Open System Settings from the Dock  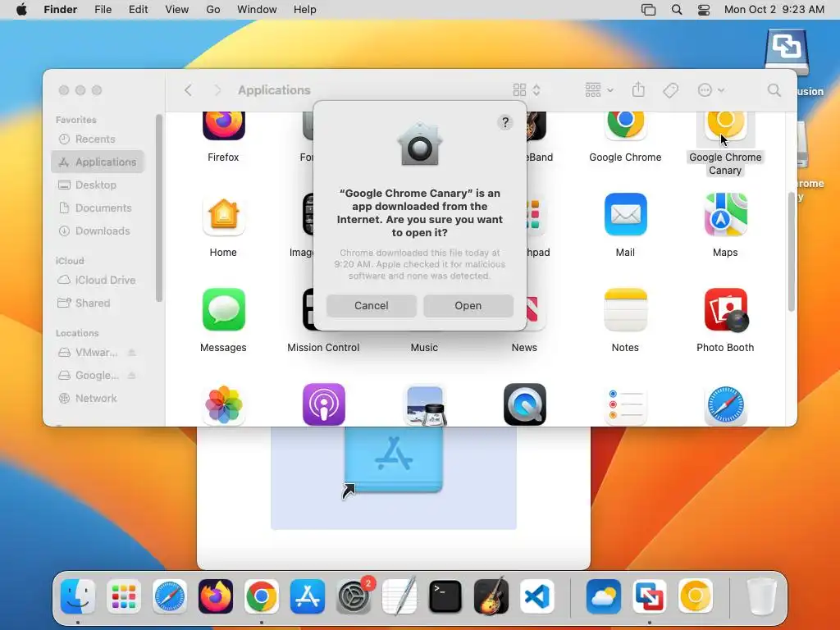coord(354,596)
